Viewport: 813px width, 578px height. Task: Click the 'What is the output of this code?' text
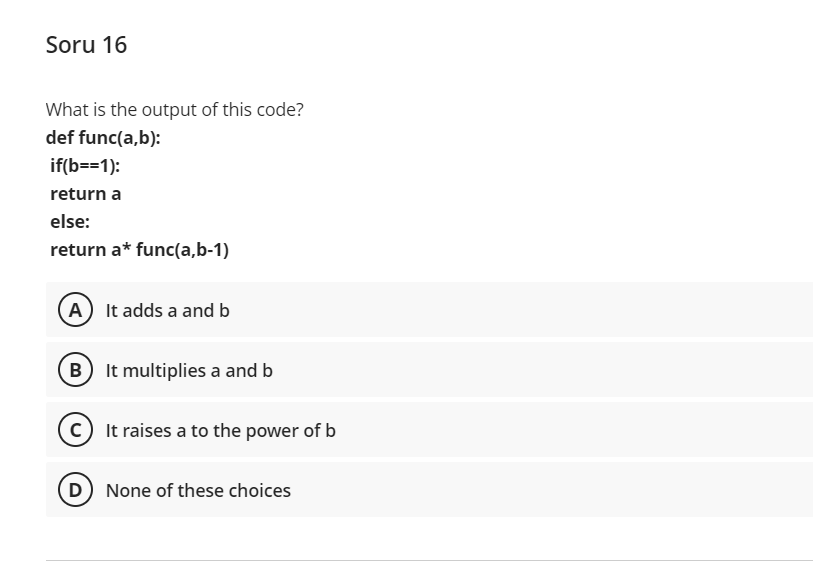coord(174,110)
